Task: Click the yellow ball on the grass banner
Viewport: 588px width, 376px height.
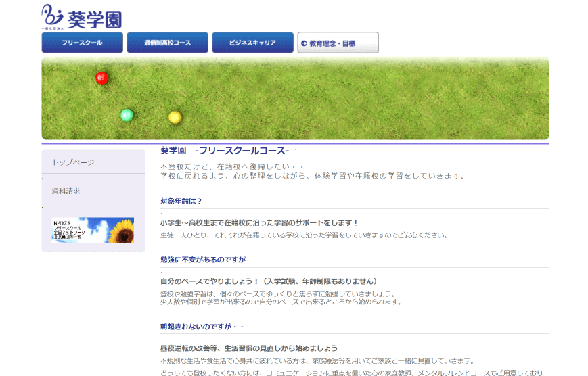Action: point(175,118)
